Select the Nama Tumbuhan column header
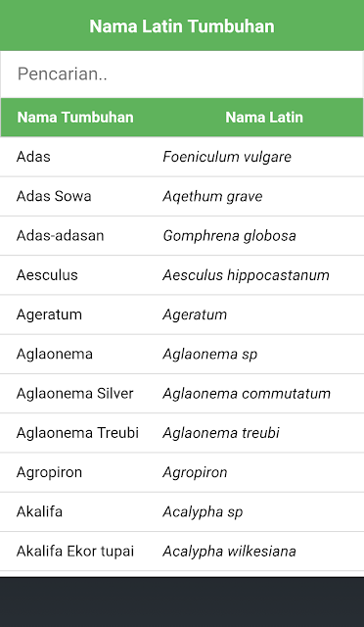The image size is (364, 627). [x=75, y=118]
